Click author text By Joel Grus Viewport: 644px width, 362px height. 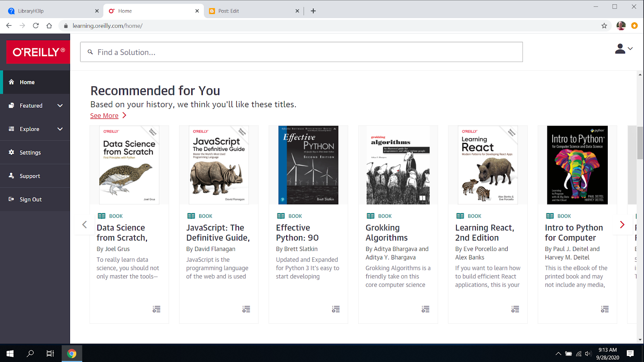(113, 249)
